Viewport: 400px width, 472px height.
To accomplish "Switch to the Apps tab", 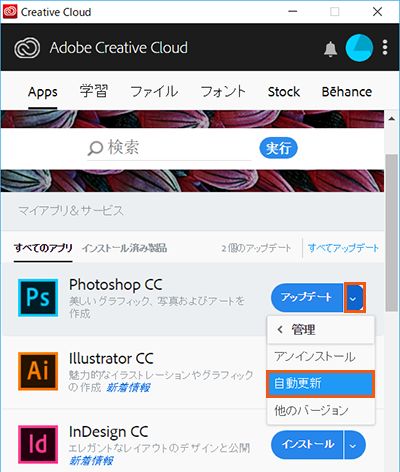I will [x=43, y=92].
